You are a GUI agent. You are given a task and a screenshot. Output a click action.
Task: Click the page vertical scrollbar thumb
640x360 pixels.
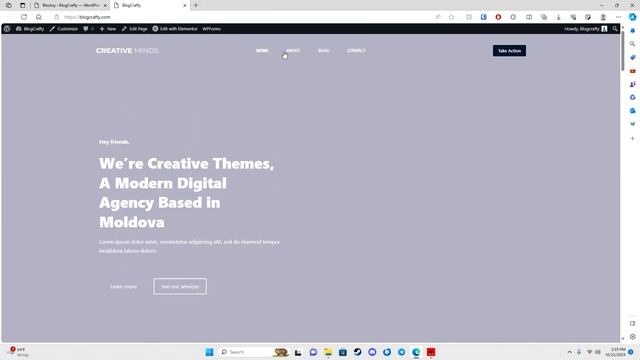click(622, 50)
